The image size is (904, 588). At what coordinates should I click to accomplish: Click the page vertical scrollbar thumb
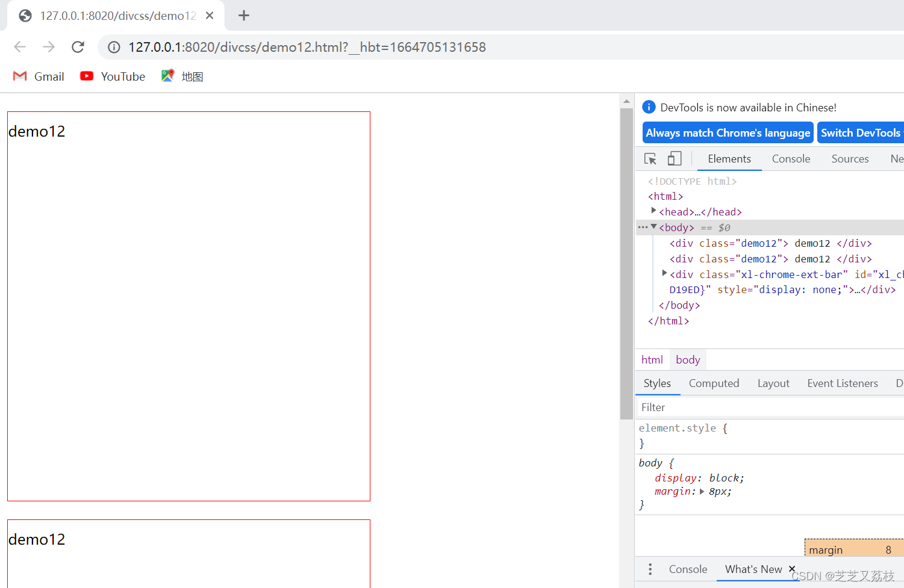coord(626,264)
